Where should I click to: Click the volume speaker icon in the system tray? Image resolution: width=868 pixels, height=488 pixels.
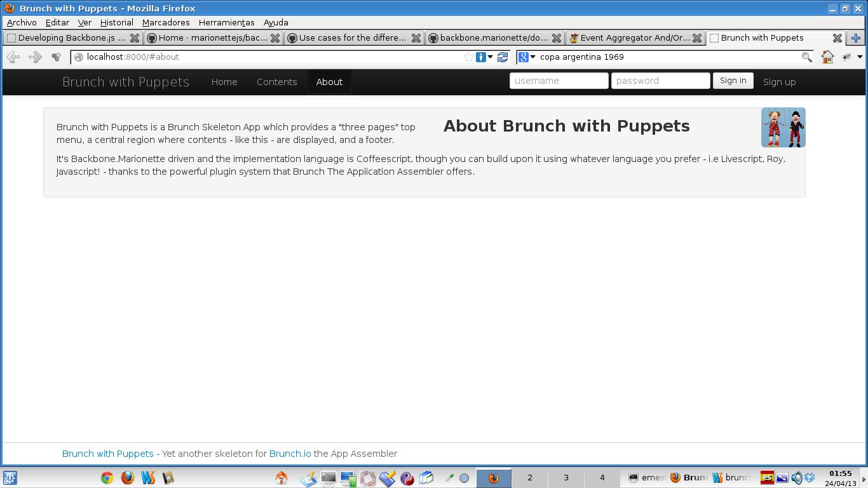tap(796, 478)
